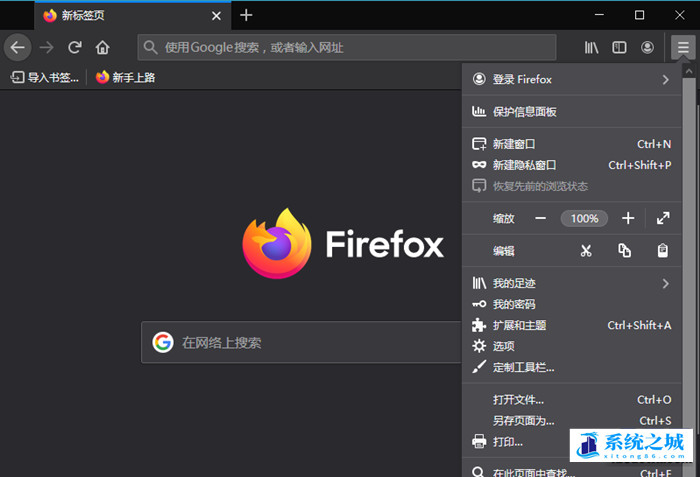Click the 在网络上搜索 search box
700x477 pixels.
(301, 343)
